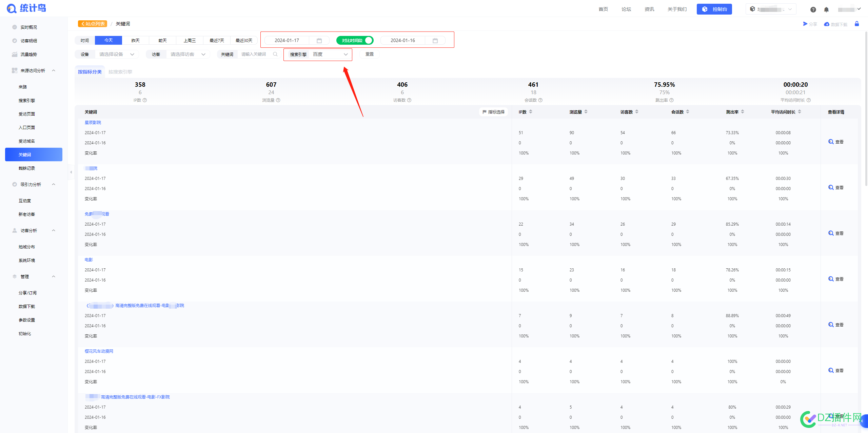Click the 分享 share icon
The width and height of the screenshot is (868, 433).
[x=805, y=24]
